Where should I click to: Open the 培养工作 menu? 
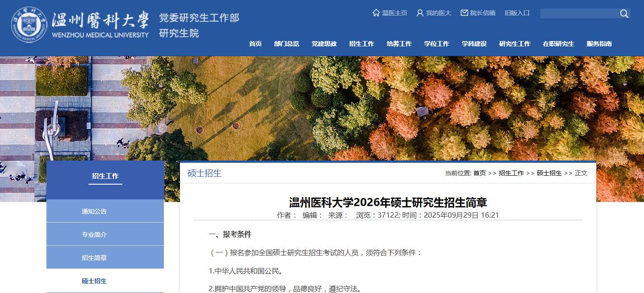click(x=399, y=44)
